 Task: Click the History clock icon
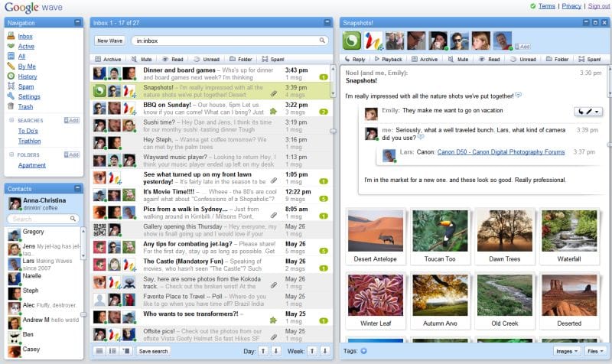pos(11,76)
